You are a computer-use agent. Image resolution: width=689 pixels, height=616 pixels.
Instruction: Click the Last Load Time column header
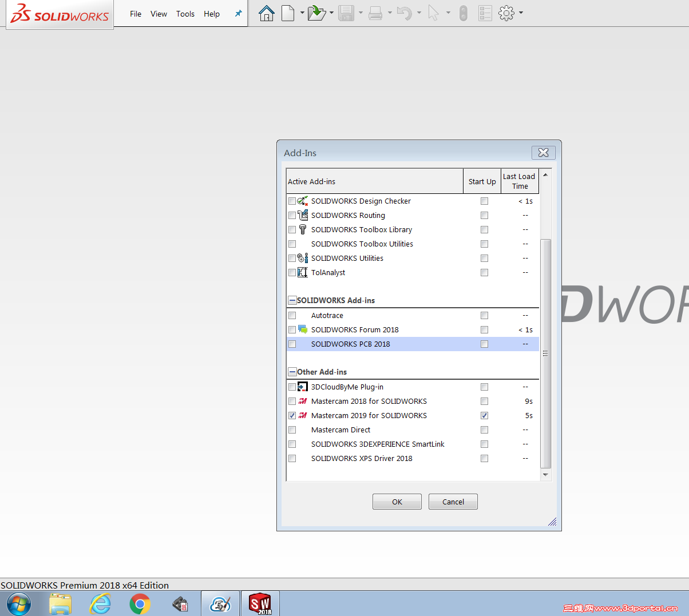coord(520,181)
